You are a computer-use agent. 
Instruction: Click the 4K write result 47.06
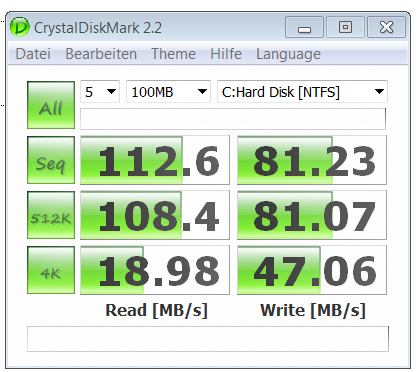click(312, 270)
